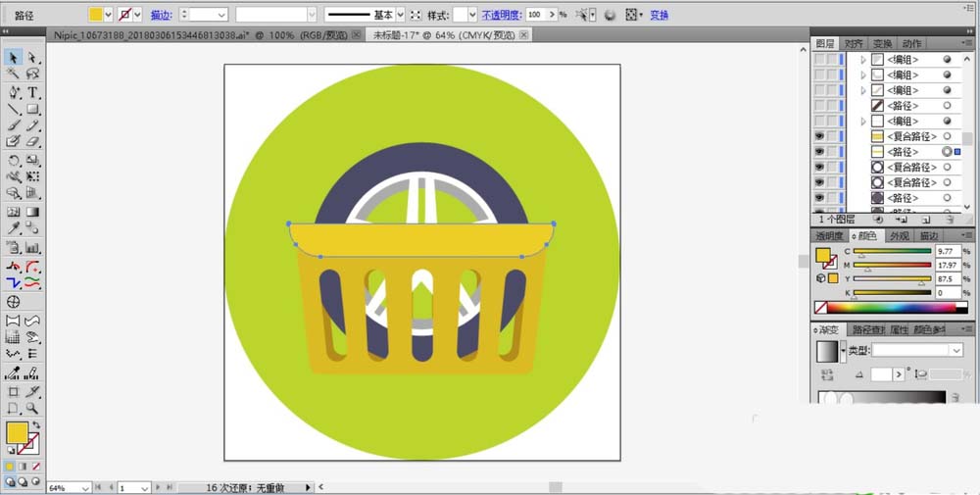
Task: Select the Scale tool
Action: coord(32,161)
